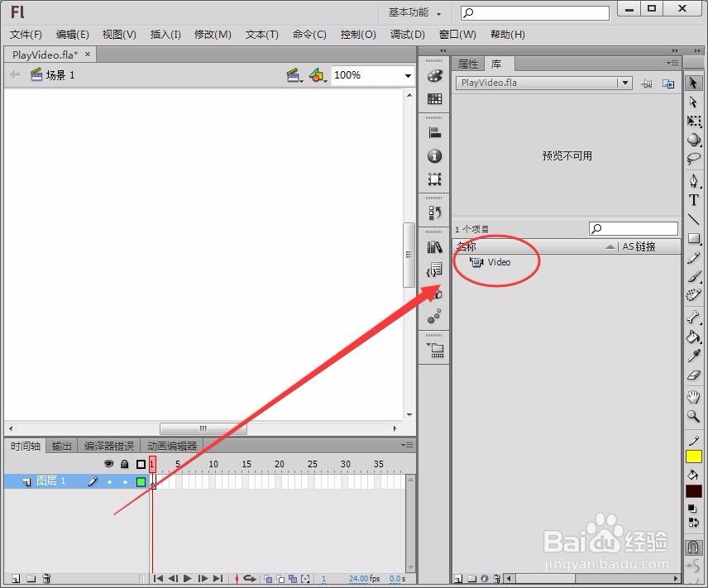
Task: Toggle lock all layers padlock icon
Action: pyautogui.click(x=125, y=464)
